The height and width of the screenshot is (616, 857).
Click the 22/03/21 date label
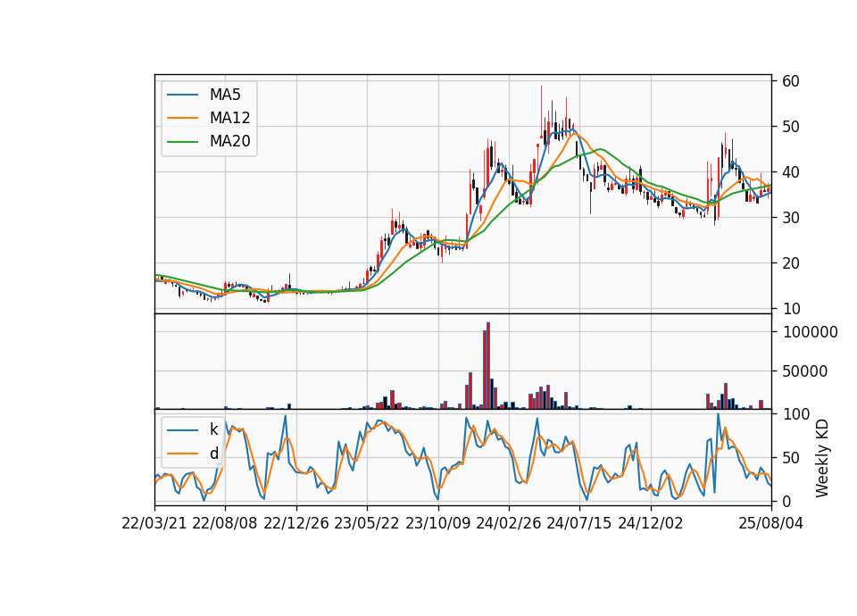[x=154, y=523]
